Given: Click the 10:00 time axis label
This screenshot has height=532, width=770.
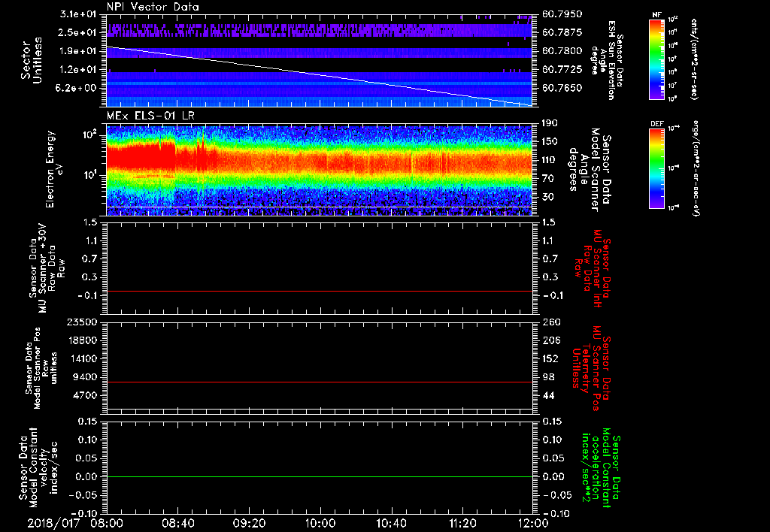Looking at the screenshot, I should [x=320, y=521].
